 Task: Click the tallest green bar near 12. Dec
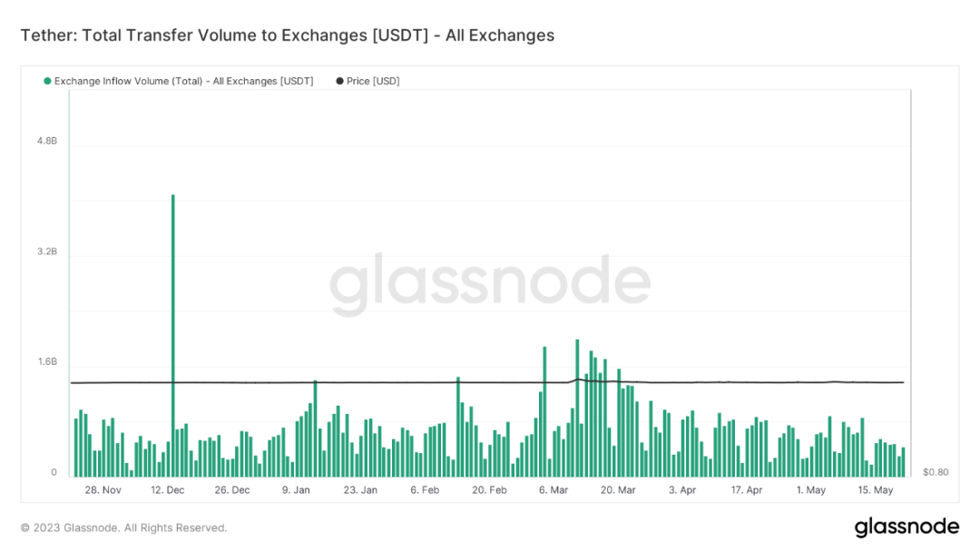[x=173, y=335]
